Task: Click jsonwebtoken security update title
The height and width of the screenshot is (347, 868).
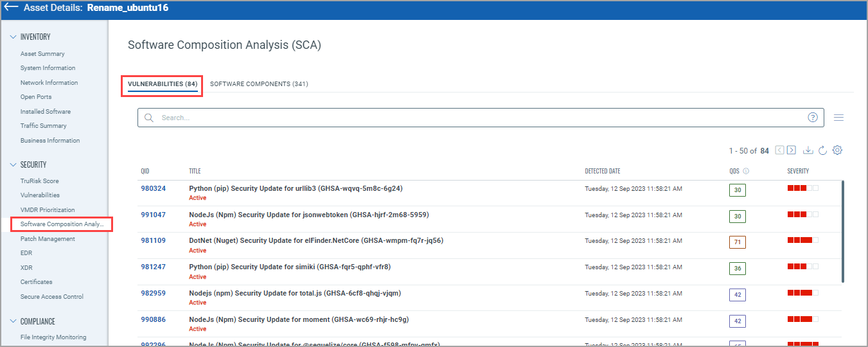Action: click(x=309, y=215)
